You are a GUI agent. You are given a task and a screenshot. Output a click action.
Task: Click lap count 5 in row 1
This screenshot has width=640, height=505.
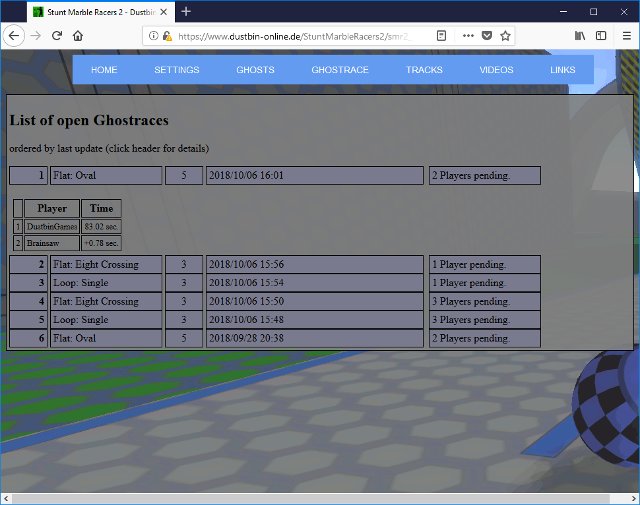184,176
